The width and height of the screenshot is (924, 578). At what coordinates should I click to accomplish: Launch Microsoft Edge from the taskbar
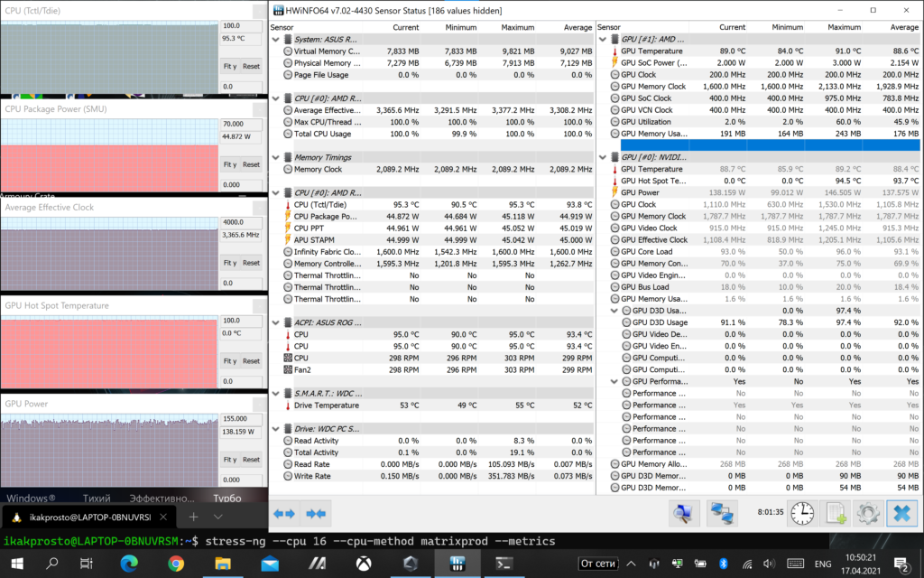(128, 564)
